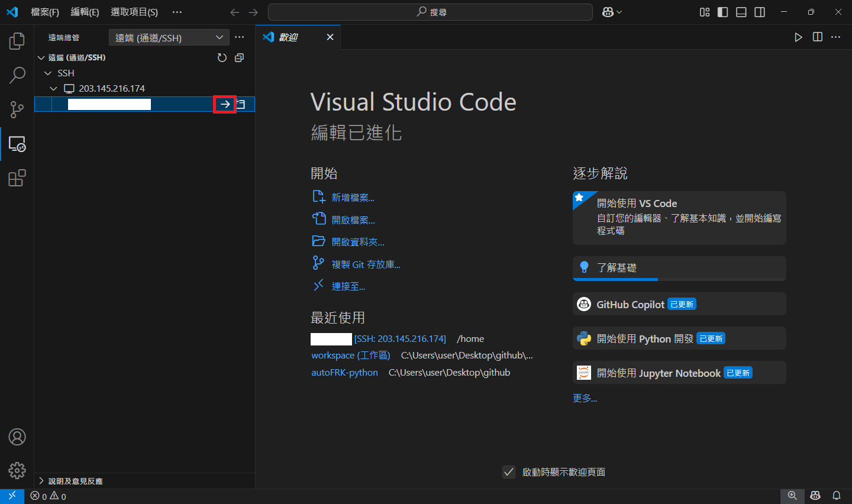This screenshot has width=852, height=504.
Task: Click 開啟資料夾... link
Action: click(x=358, y=242)
